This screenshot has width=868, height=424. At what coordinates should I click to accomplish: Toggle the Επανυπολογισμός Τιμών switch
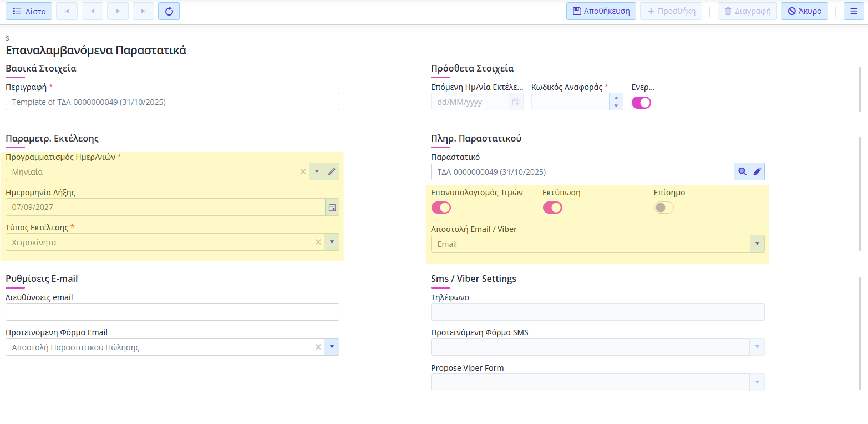[x=441, y=208]
